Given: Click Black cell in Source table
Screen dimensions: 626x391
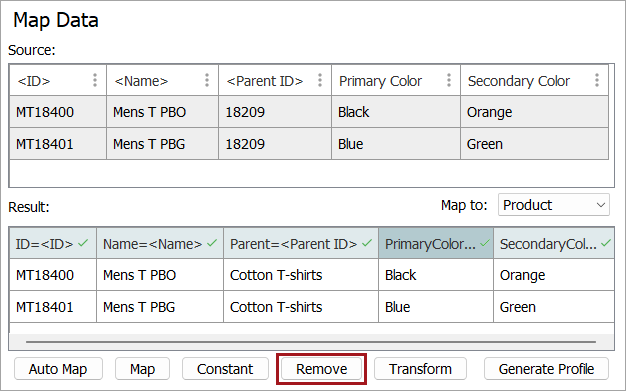Looking at the screenshot, I should (396, 112).
